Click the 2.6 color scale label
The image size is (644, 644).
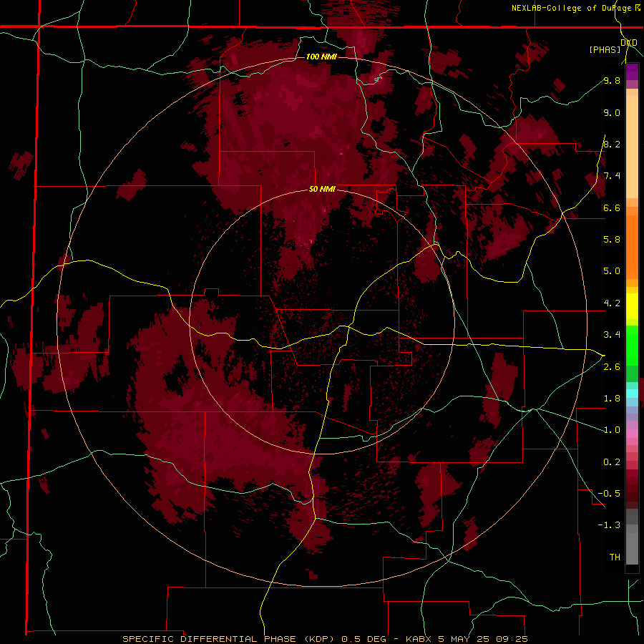click(x=612, y=367)
